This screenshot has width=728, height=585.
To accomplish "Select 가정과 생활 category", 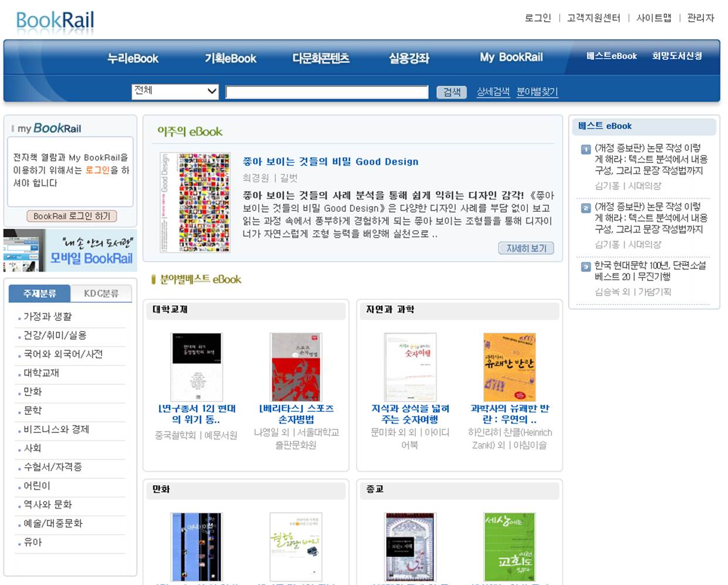I will pyautogui.click(x=48, y=317).
